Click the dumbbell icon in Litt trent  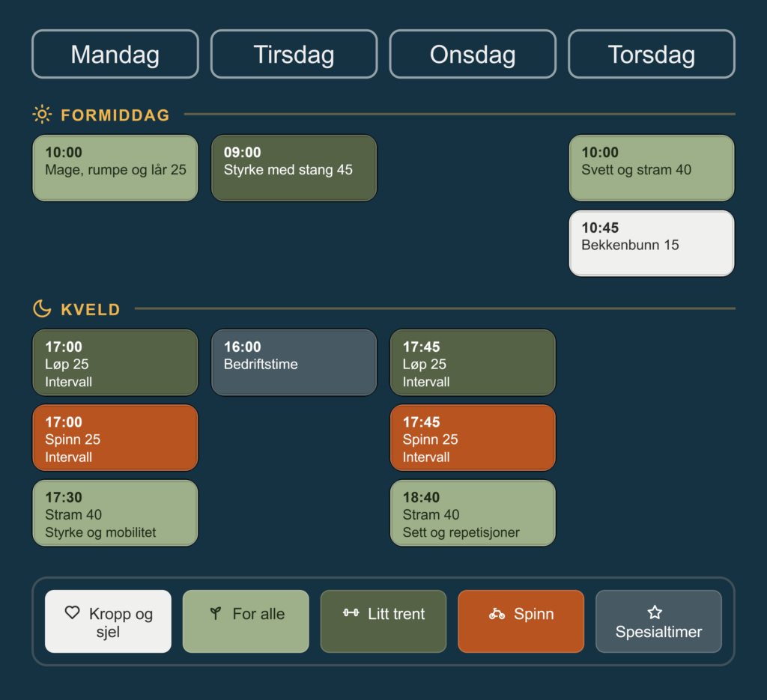[351, 613]
